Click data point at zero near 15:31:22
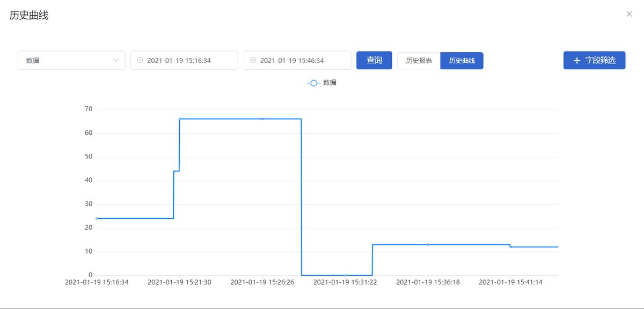Viewport: 644px width, 309px height. coord(345,275)
